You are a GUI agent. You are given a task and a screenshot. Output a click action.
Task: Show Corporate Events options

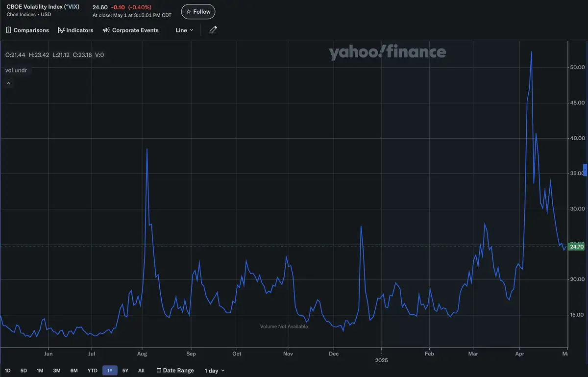pos(131,30)
